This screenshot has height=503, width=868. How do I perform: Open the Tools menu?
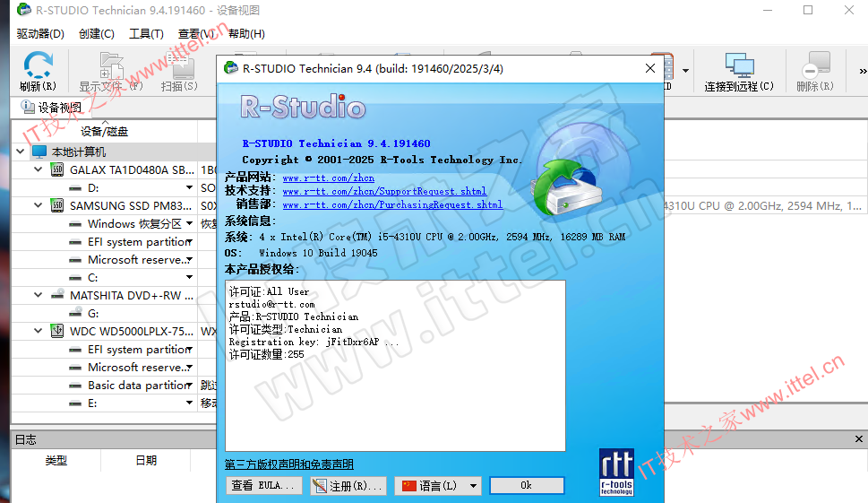point(146,34)
